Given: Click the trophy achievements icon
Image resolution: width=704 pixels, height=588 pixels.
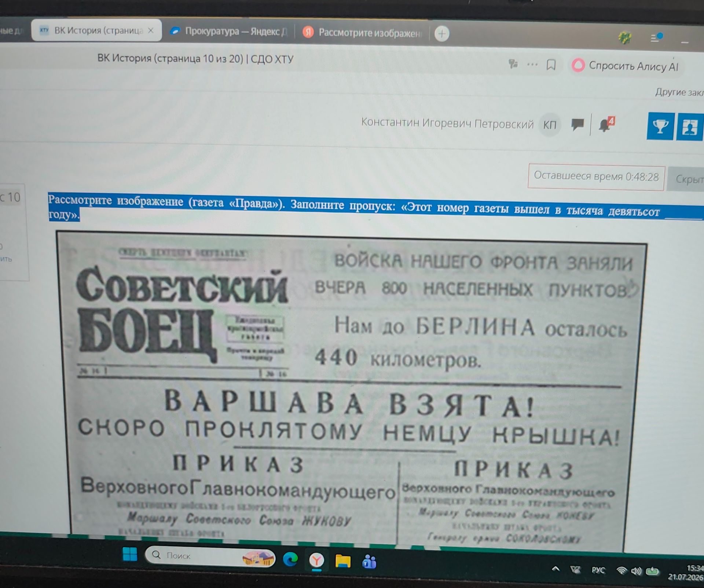Looking at the screenshot, I should pos(660,127).
